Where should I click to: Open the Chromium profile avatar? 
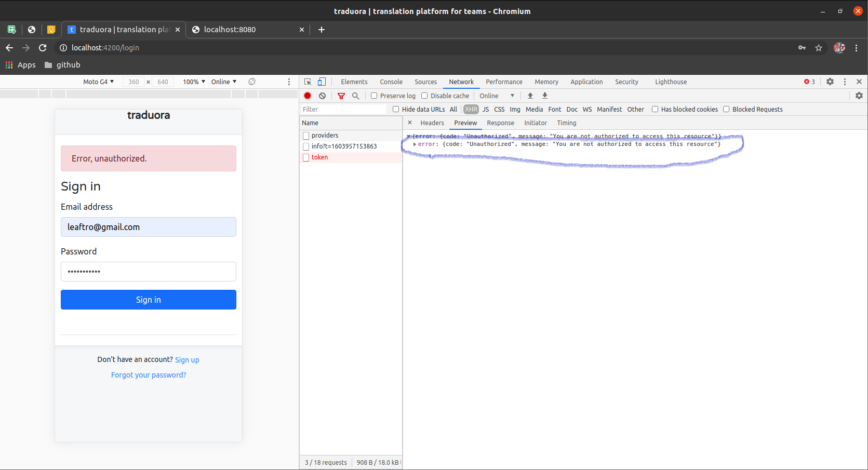point(839,48)
